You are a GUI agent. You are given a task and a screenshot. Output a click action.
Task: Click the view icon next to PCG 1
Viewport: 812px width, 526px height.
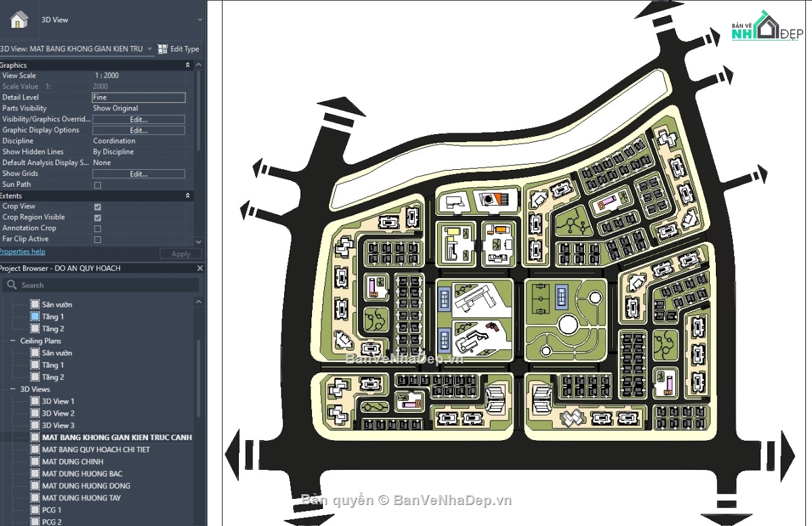(x=35, y=510)
